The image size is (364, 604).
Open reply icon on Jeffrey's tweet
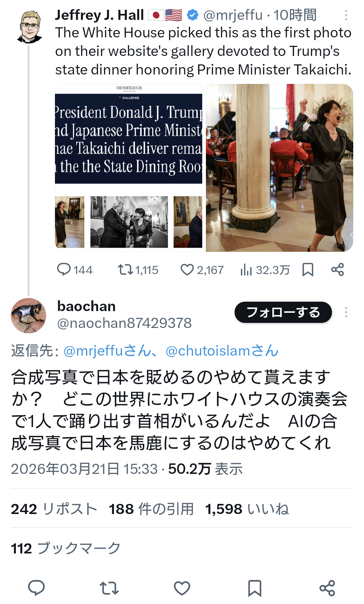click(x=64, y=270)
